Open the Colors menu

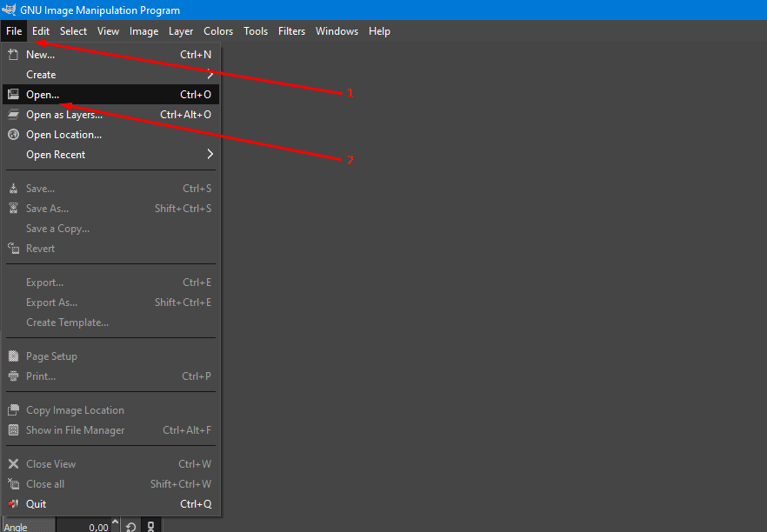[218, 31]
